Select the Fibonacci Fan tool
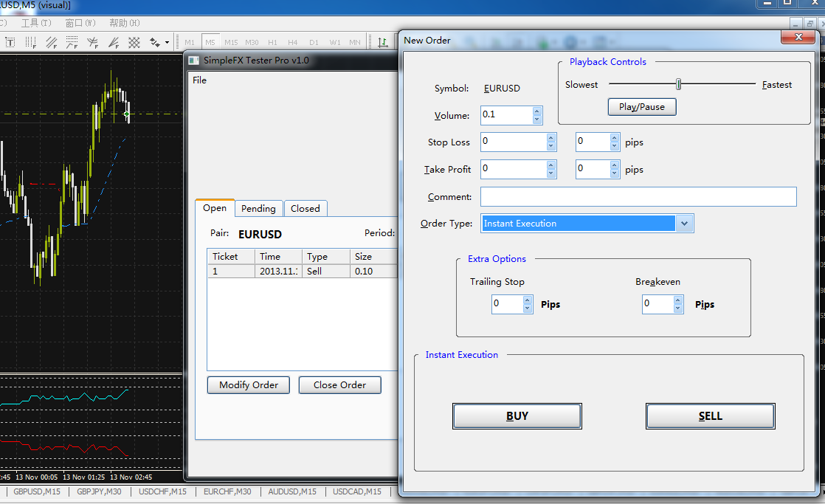The image size is (825, 504). click(113, 43)
